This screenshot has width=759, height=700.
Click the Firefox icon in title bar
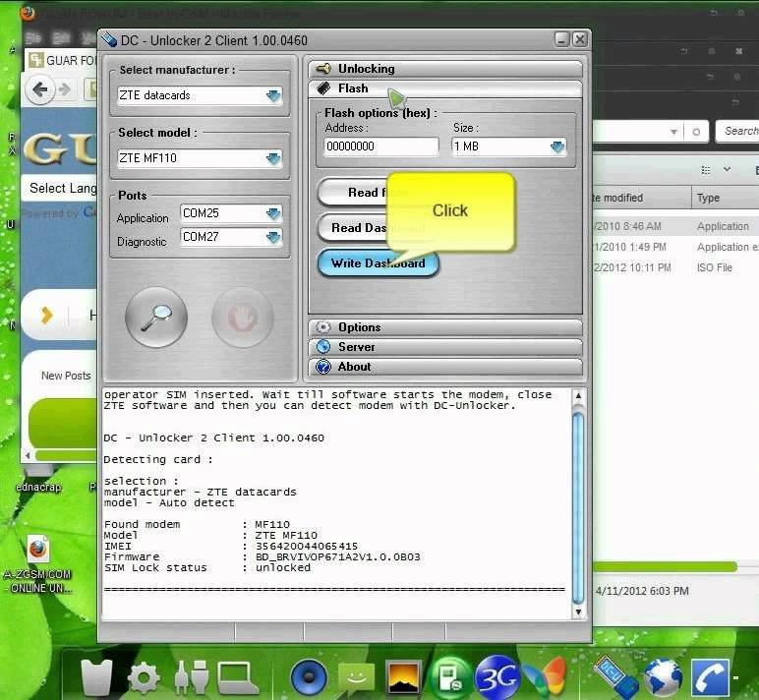click(29, 13)
